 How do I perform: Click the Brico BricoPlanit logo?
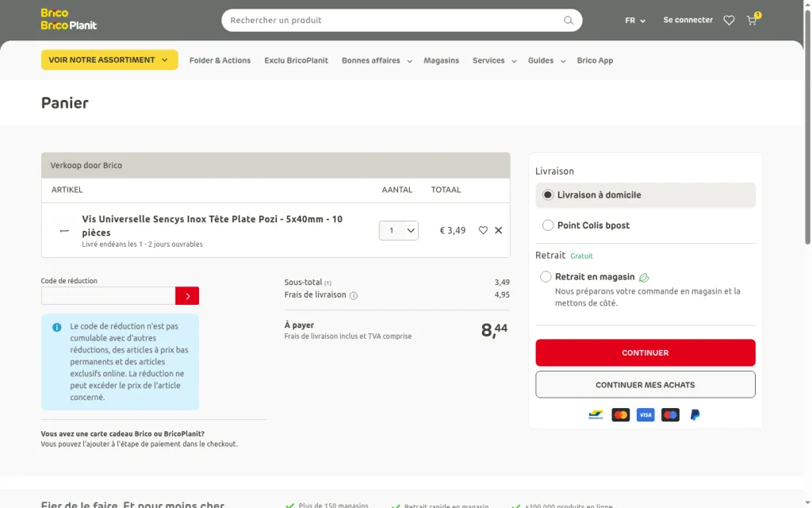point(69,19)
